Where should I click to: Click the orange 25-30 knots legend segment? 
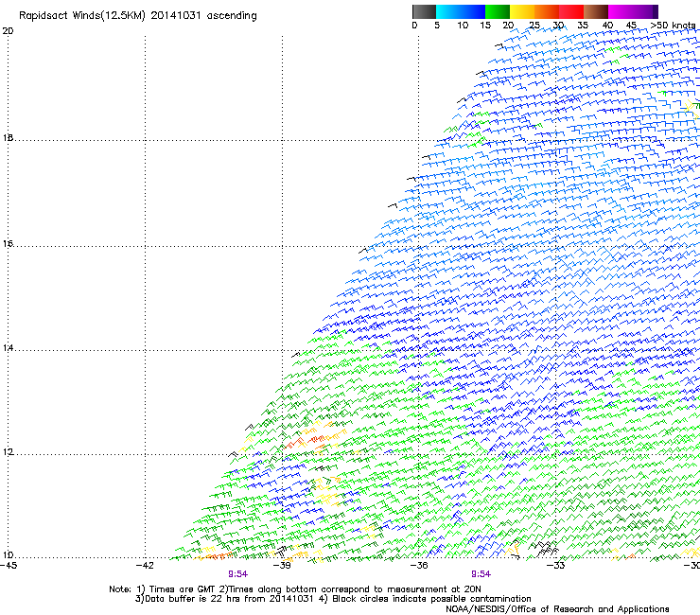click(547, 11)
